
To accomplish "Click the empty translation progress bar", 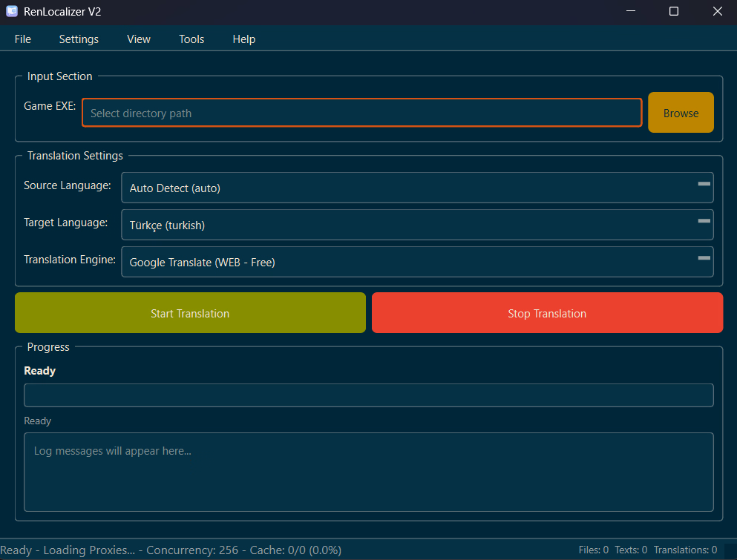I will pyautogui.click(x=368, y=395).
